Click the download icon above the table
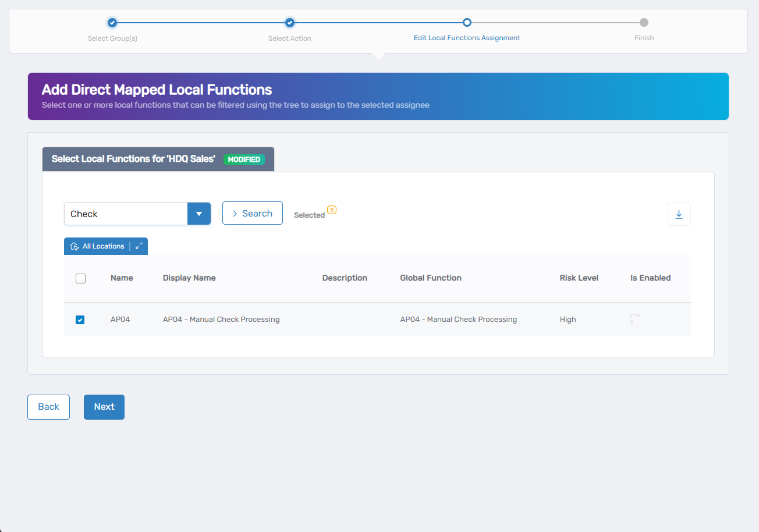 (x=679, y=214)
